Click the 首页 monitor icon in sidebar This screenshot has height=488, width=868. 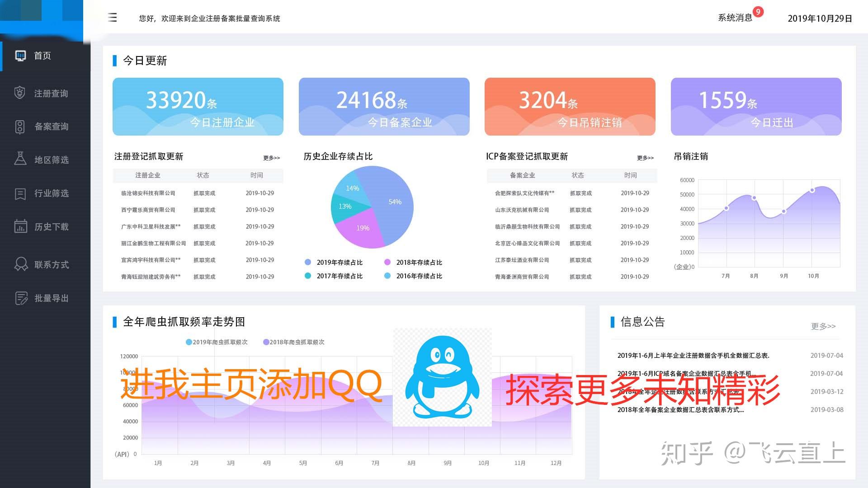[x=20, y=56]
